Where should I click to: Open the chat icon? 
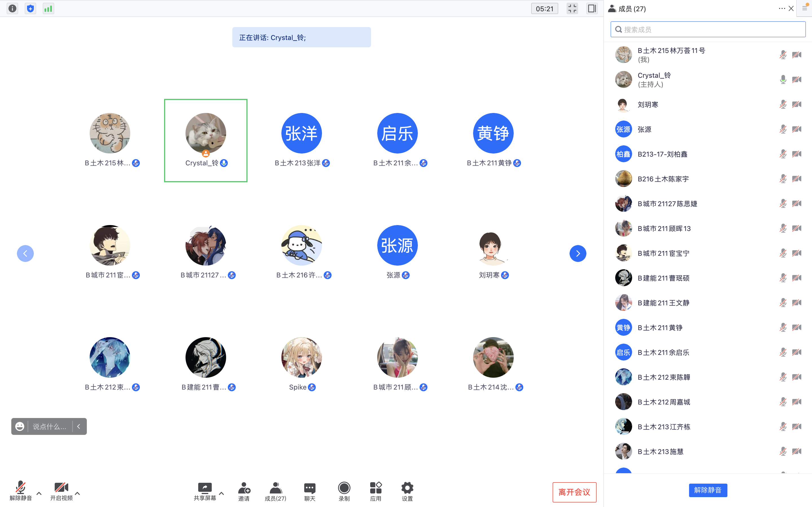coord(309,488)
